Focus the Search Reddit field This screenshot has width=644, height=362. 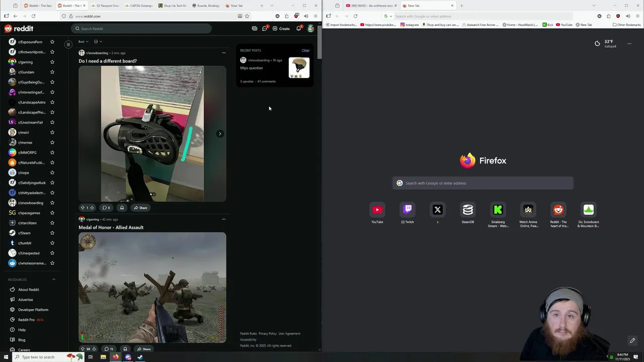(x=141, y=29)
